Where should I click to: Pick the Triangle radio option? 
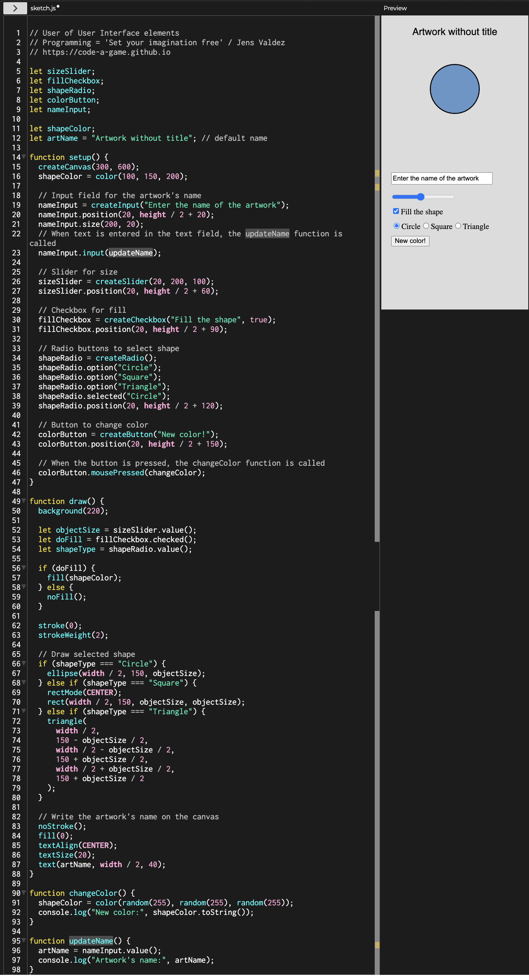pyautogui.click(x=458, y=226)
